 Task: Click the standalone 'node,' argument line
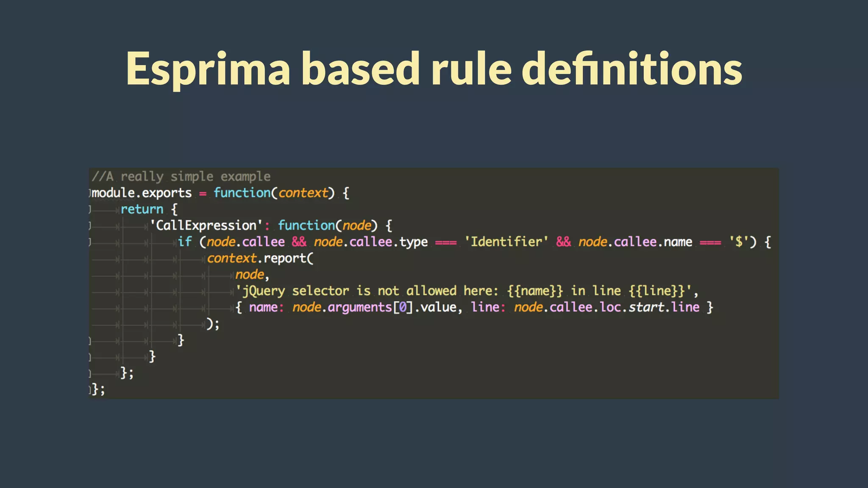coord(253,275)
